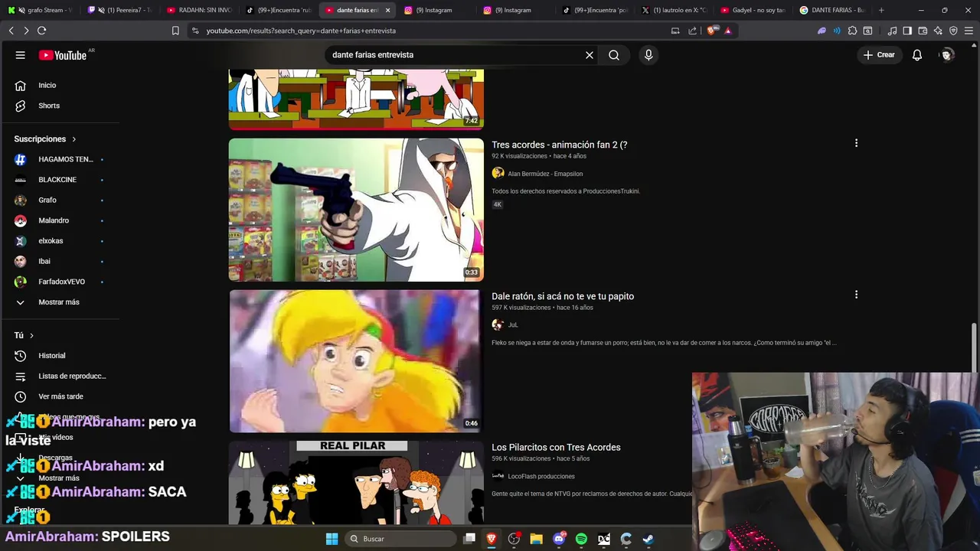The height and width of the screenshot is (551, 980).
Task: Play the REAL PILAR thumbnail video
Action: click(x=356, y=483)
